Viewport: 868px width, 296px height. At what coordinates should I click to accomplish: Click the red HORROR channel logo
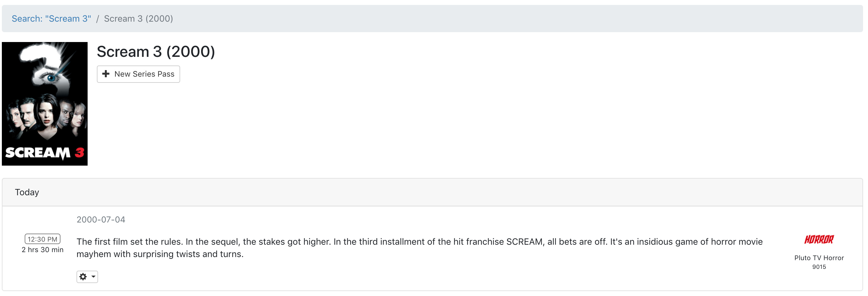point(818,240)
